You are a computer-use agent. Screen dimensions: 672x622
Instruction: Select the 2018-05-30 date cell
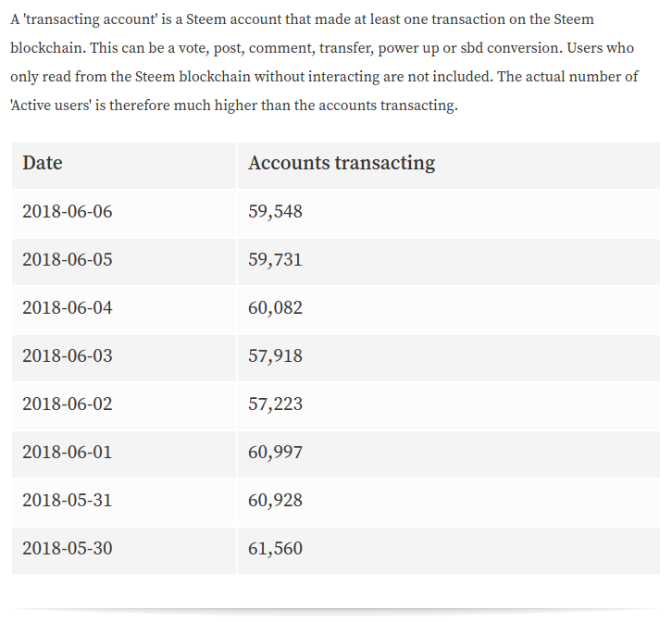point(124,551)
